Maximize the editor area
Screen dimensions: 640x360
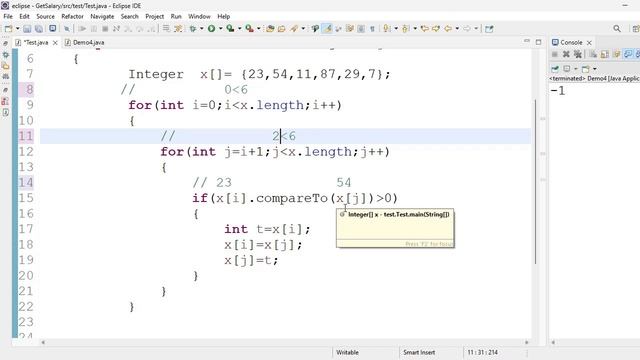coord(538,42)
